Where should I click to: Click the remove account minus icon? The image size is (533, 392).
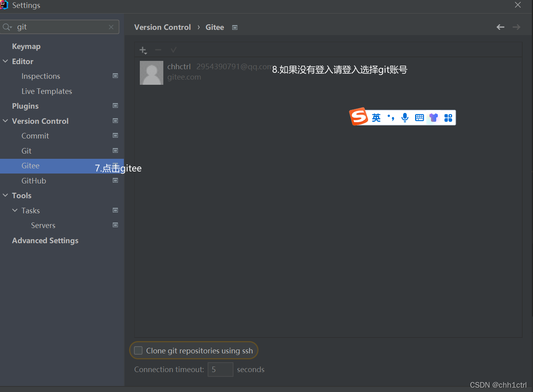[158, 50]
